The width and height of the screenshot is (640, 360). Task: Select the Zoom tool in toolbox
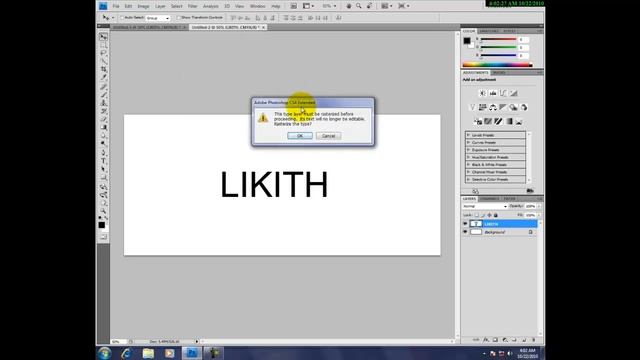click(x=104, y=211)
